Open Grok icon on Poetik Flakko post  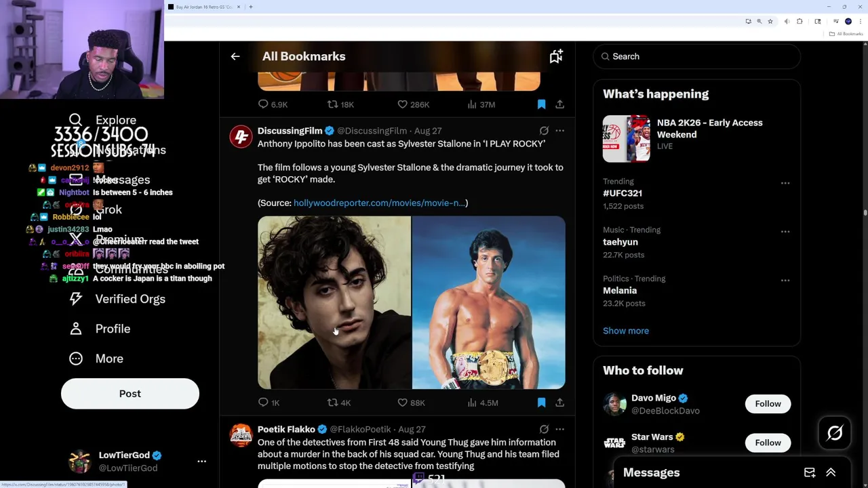[544, 429]
